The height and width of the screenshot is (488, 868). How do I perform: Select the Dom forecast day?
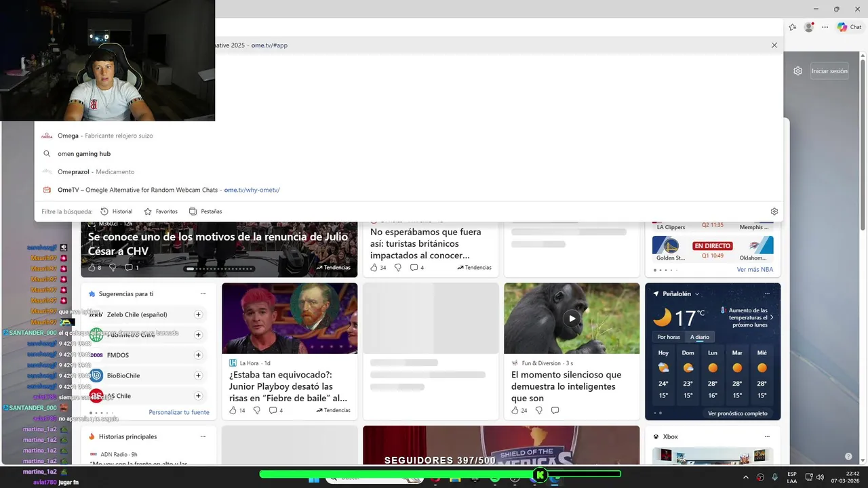(688, 375)
